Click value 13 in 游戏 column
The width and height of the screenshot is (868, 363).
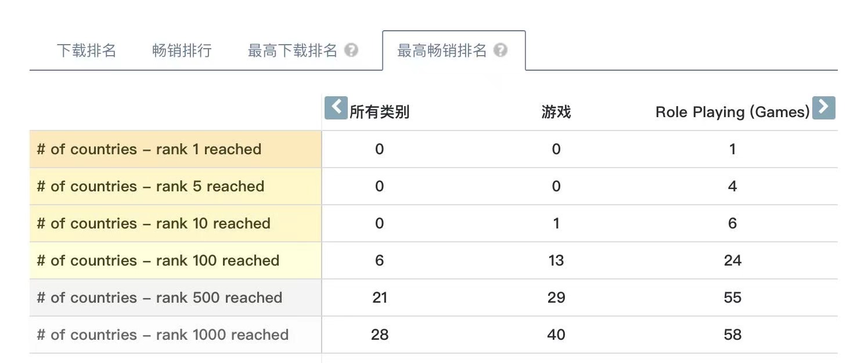[556, 260]
